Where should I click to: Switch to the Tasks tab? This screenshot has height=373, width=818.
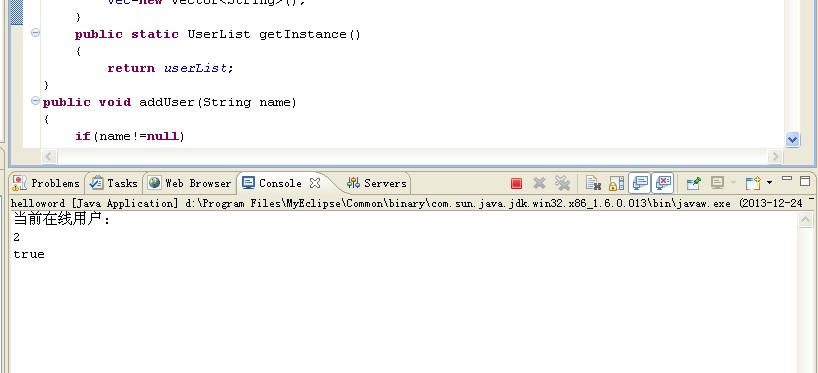tap(114, 183)
